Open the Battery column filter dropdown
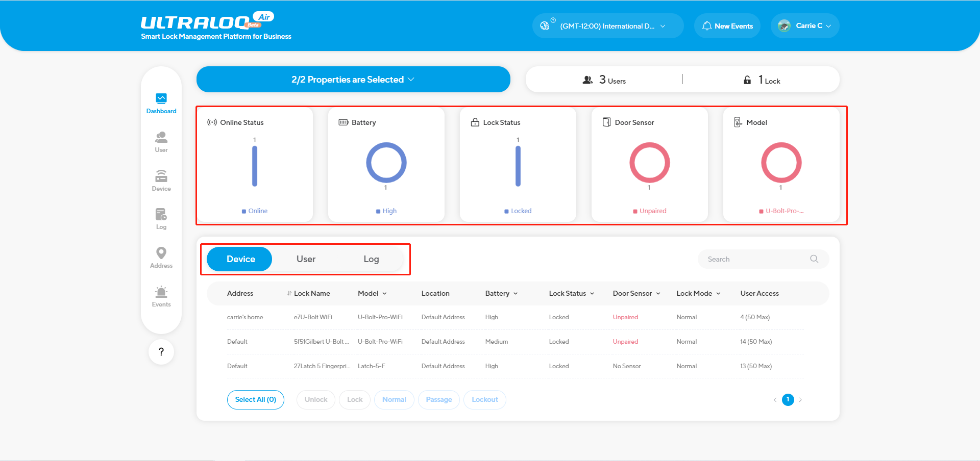 point(516,294)
